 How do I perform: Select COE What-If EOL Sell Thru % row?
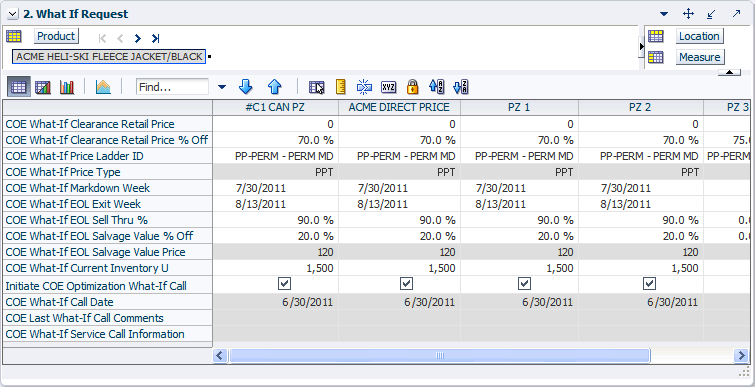pyautogui.click(x=107, y=220)
